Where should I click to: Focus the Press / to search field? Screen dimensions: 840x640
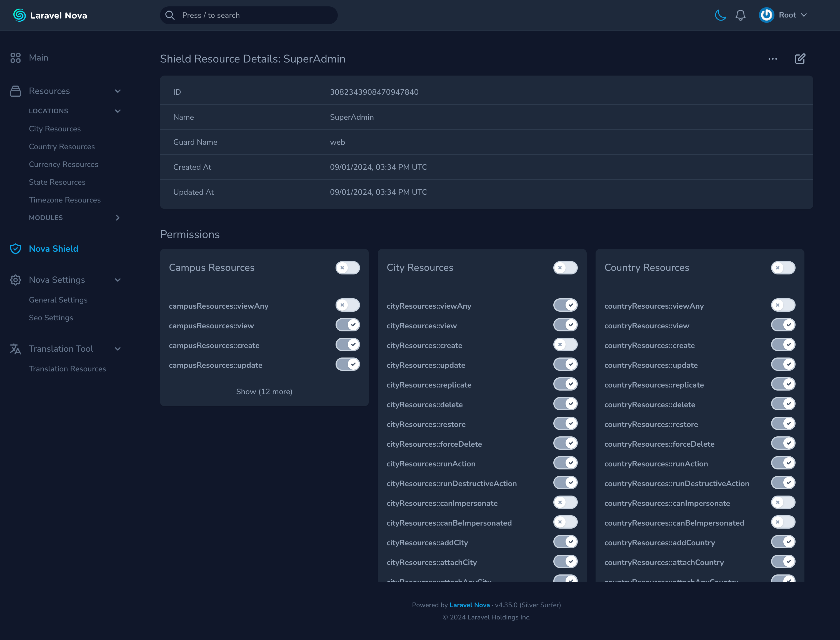tap(248, 15)
